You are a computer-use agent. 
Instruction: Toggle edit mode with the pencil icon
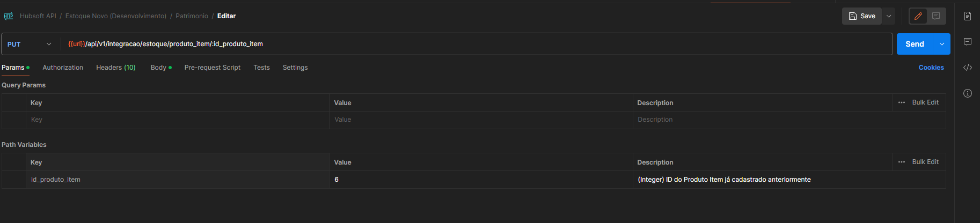tap(918, 16)
